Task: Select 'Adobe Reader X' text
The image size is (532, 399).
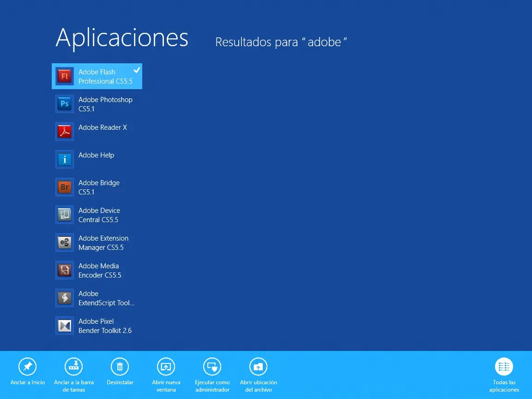Action: (x=103, y=127)
